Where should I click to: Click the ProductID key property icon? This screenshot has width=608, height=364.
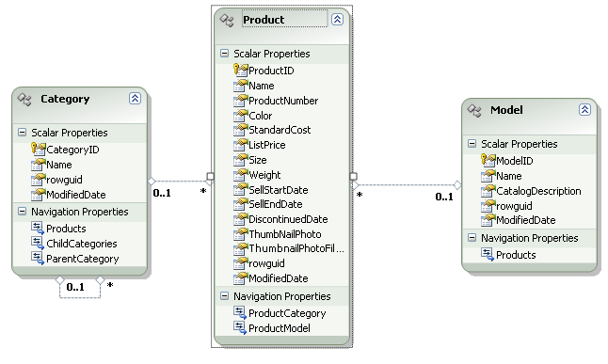tap(240, 71)
